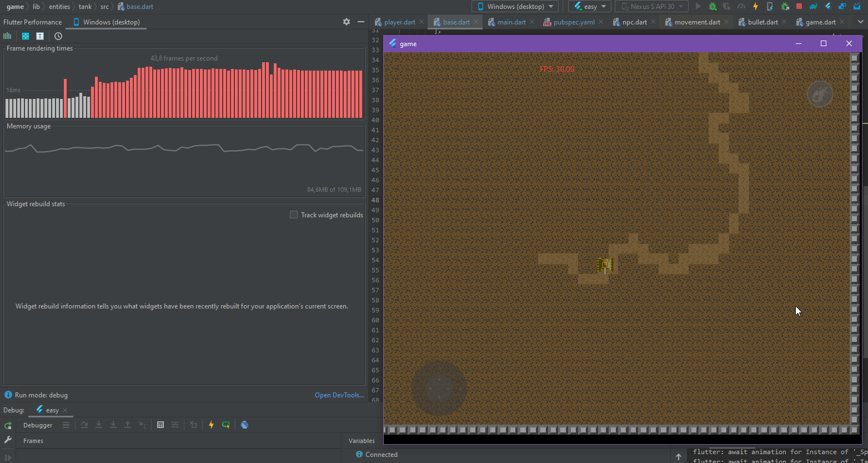Click the Open DevTools... link
Screen dimensions: 868x463
339,395
